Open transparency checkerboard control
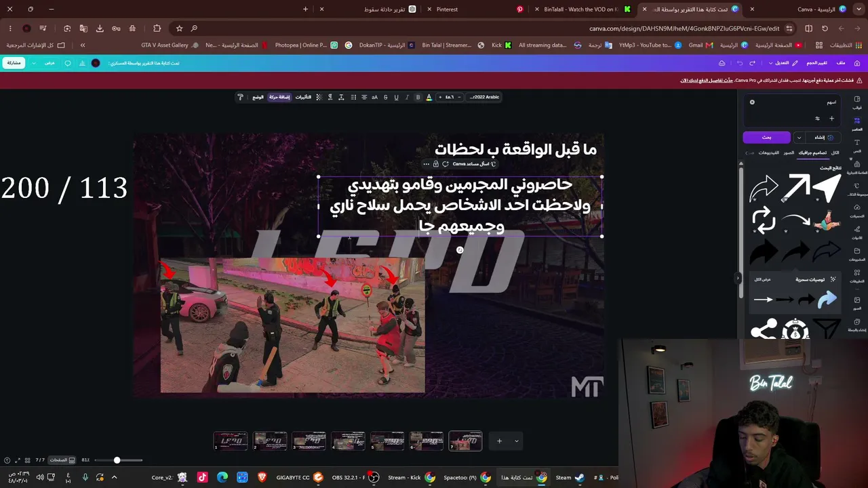Screen dimensions: 868x488 tap(319, 97)
